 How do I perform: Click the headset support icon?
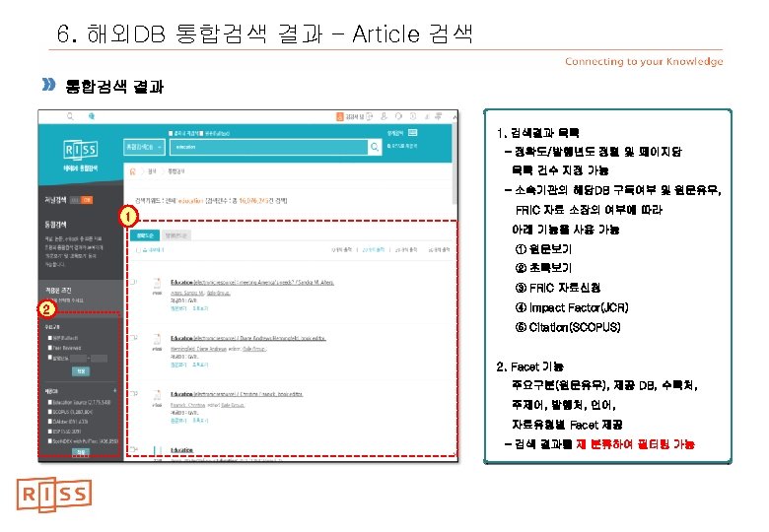point(398,116)
